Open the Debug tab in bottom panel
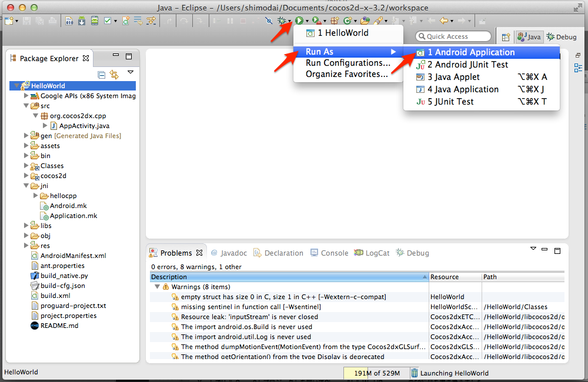The height and width of the screenshot is (382, 588). [413, 253]
